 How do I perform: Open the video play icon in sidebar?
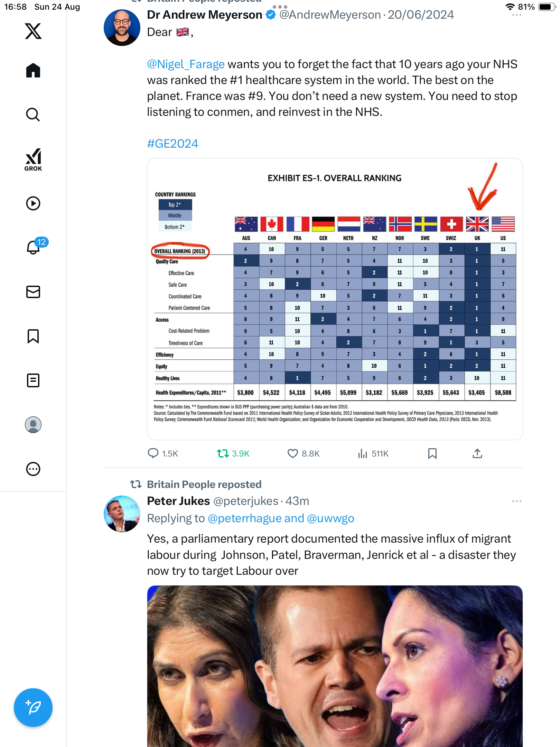click(33, 203)
